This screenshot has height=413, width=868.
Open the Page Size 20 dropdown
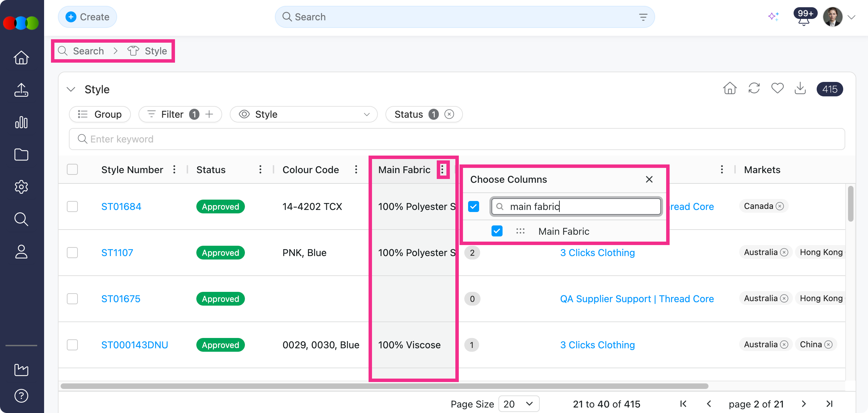[518, 404]
